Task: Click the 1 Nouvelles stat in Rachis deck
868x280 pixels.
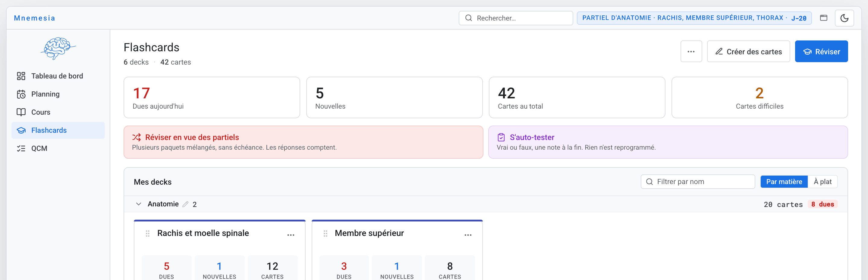Action: tap(219, 268)
